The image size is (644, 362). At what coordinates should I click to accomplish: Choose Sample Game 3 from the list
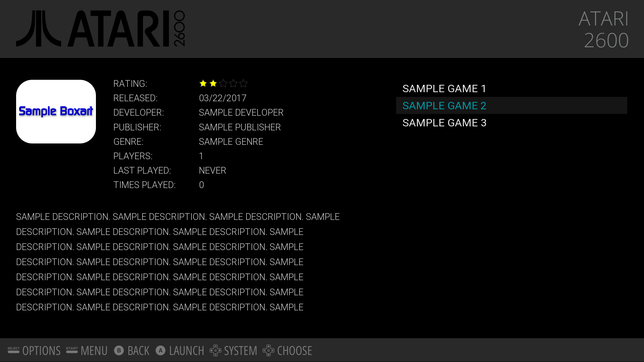[444, 123]
